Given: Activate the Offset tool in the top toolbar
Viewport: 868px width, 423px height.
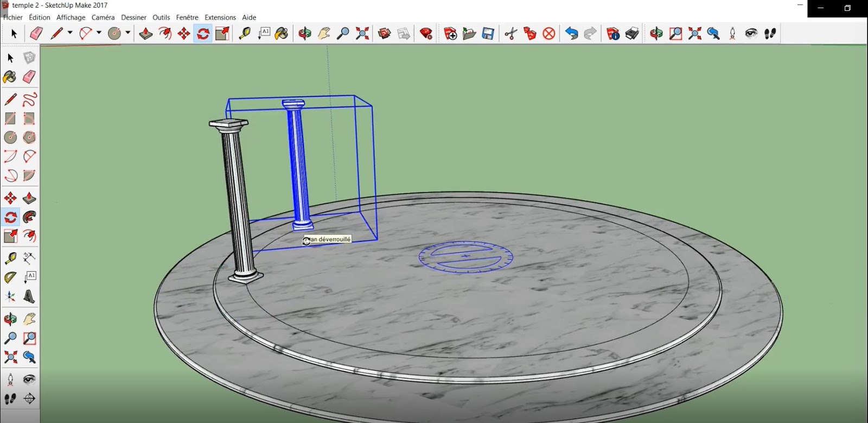Looking at the screenshot, I should [165, 34].
